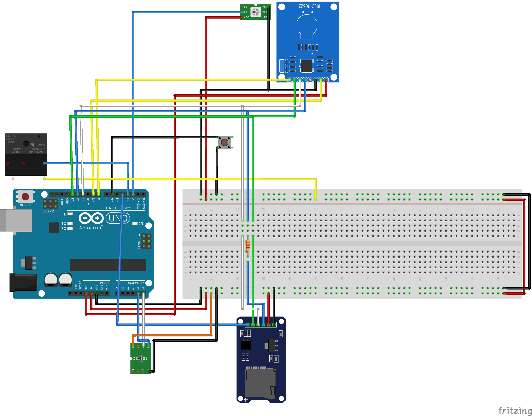Click the ICSP2 header on Arduino
This screenshot has width=532, height=416.
pos(50,204)
